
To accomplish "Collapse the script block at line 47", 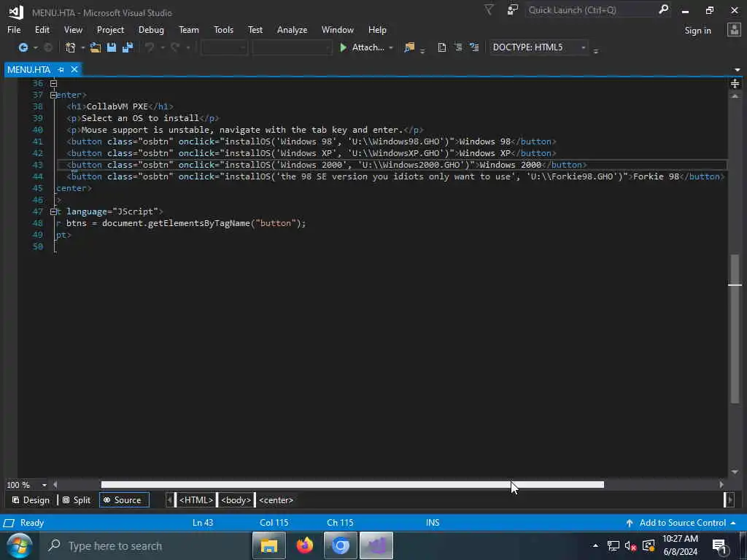I will pyautogui.click(x=53, y=211).
